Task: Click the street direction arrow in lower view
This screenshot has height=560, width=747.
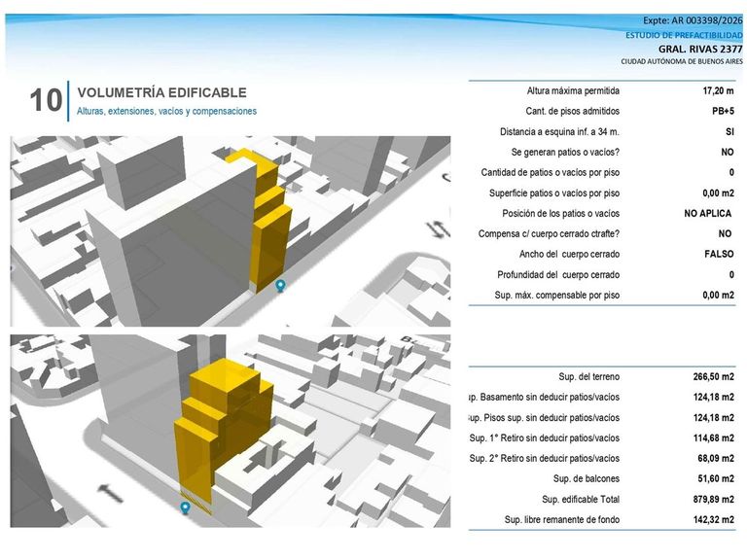Action: click(111, 493)
